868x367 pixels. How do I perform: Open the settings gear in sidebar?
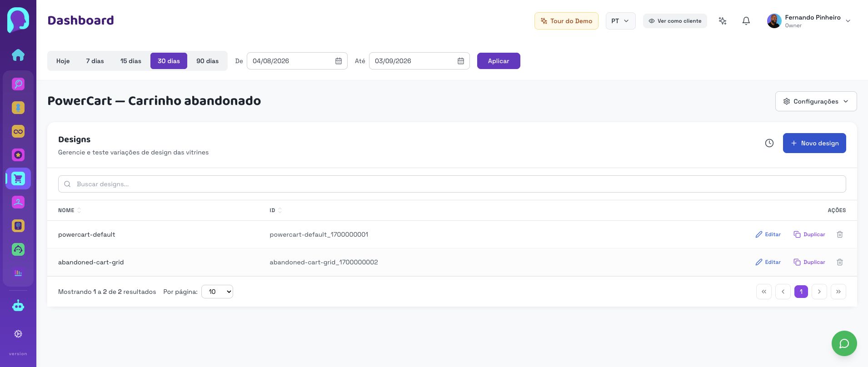click(18, 334)
